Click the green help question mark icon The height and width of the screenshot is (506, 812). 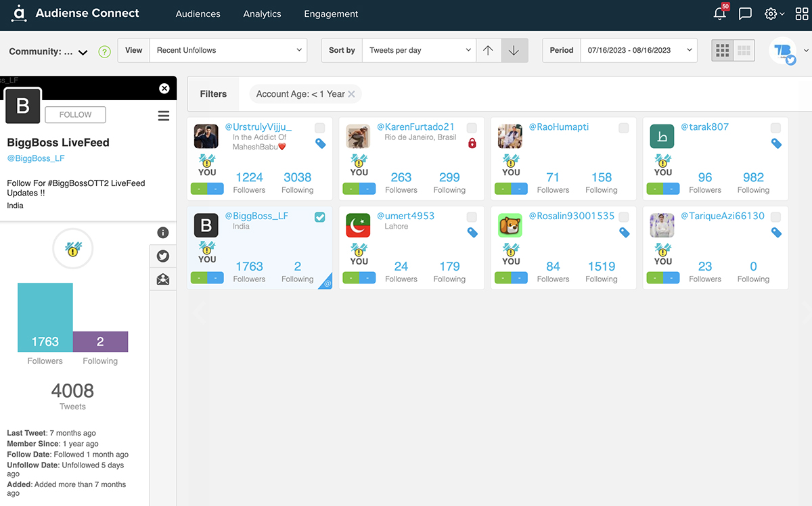pos(104,51)
